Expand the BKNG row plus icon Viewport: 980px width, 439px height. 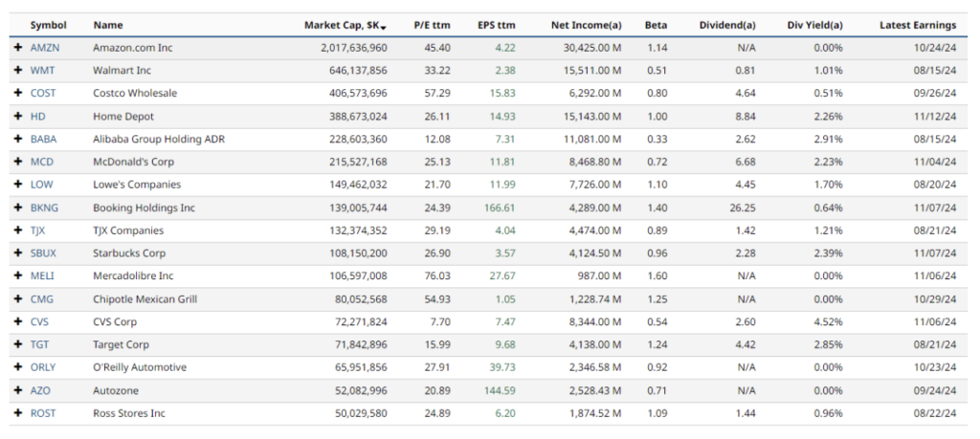(x=18, y=208)
